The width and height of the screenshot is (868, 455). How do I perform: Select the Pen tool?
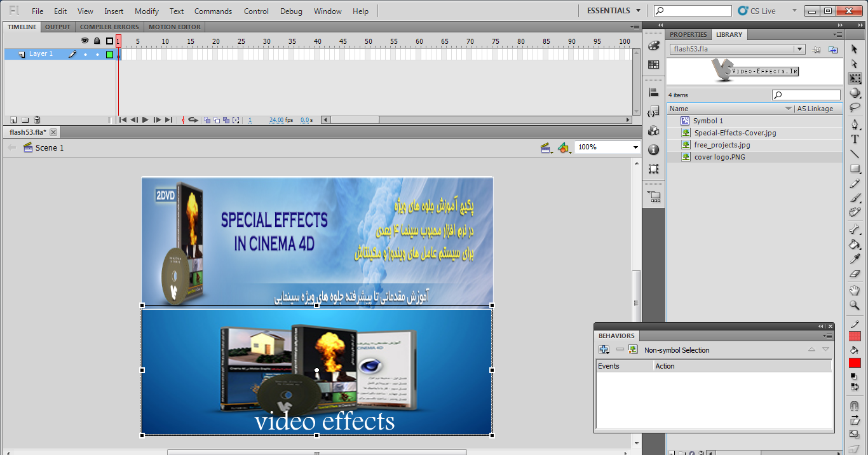pyautogui.click(x=855, y=124)
